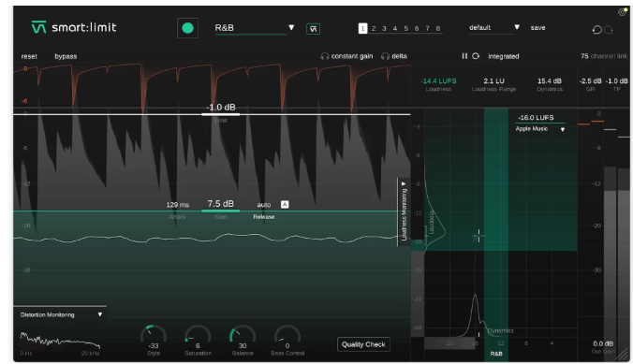633x364 pixels.
Task: Click the Style knob
Action: pos(154,335)
